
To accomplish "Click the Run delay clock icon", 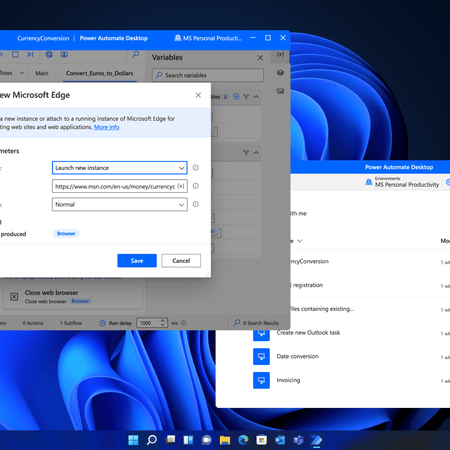I will [x=102, y=323].
